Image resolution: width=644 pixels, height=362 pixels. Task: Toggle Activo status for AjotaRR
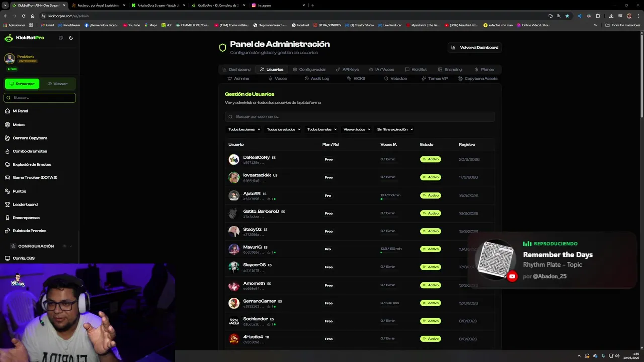[431, 195]
